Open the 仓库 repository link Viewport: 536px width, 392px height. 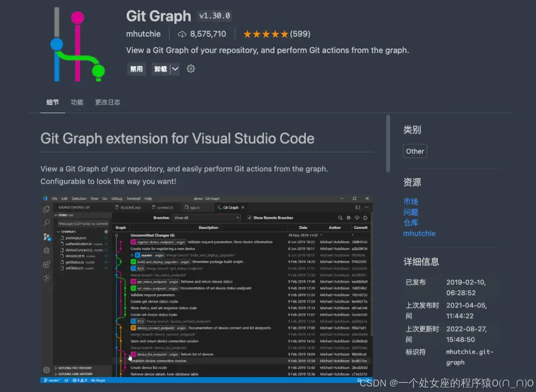(410, 223)
